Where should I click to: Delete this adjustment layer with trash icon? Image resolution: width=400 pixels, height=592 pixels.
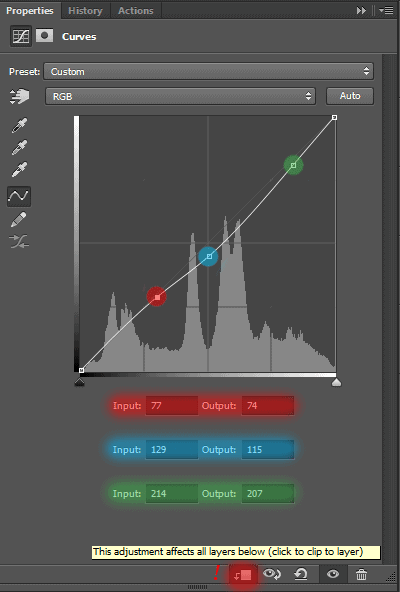tap(361, 575)
